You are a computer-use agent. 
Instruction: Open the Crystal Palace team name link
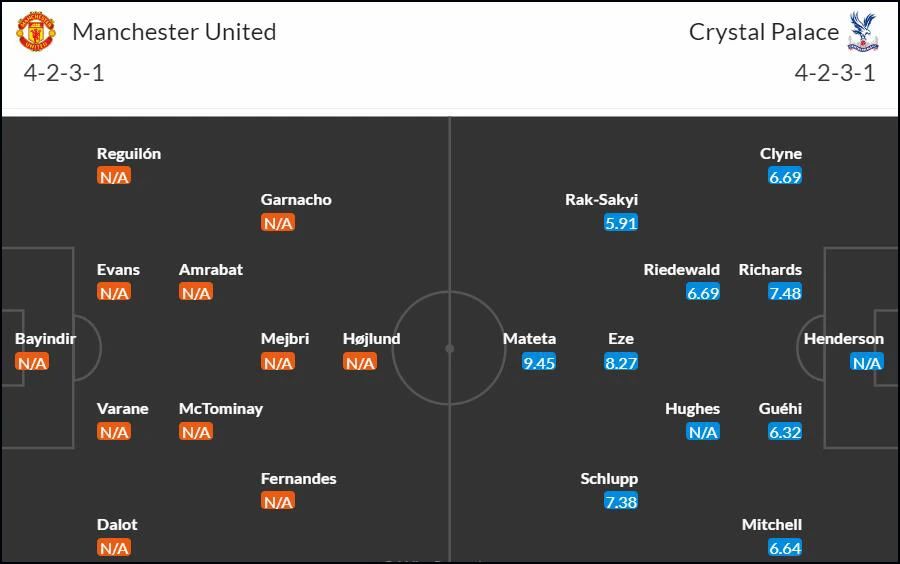click(763, 32)
